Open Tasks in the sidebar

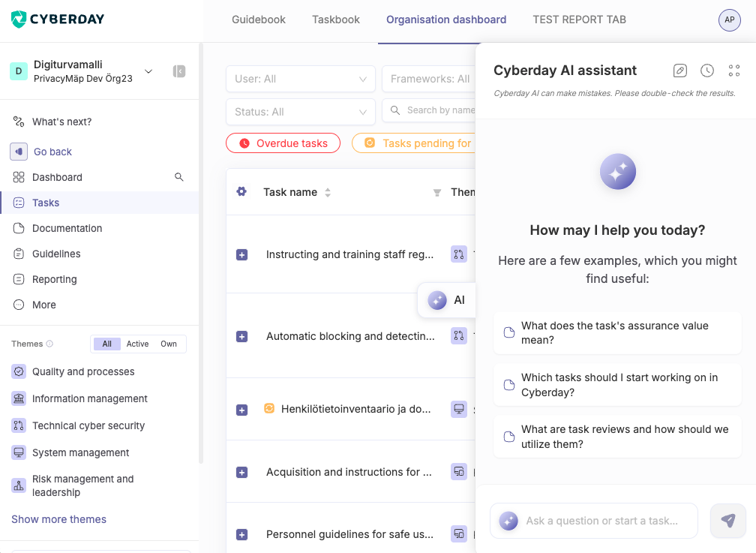point(100,203)
